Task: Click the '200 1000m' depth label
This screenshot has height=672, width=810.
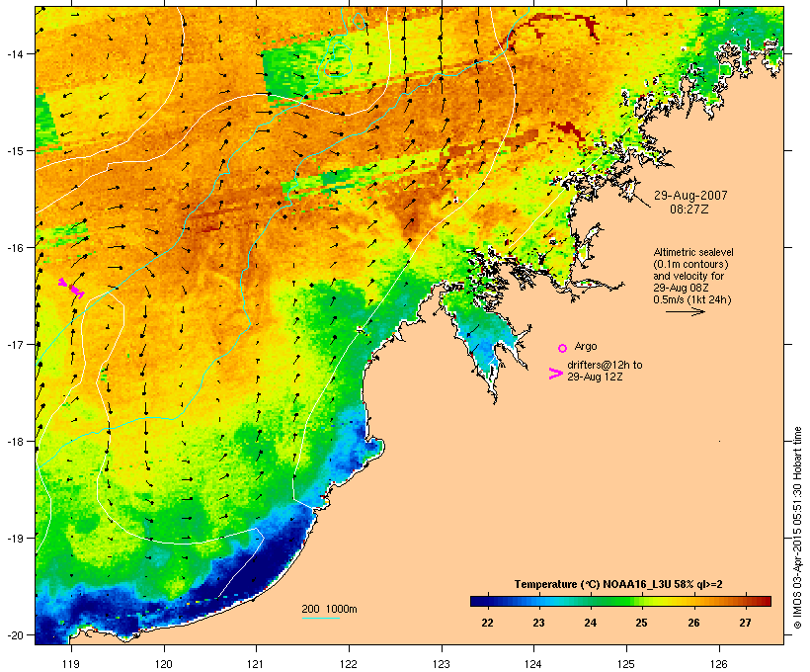Action: point(329,609)
